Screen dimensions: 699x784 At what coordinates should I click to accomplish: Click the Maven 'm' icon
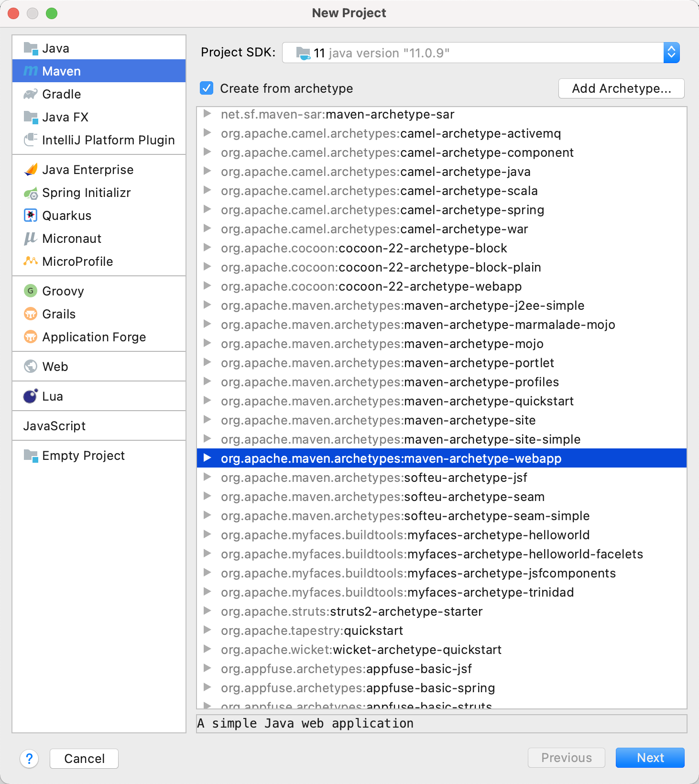[x=31, y=71]
